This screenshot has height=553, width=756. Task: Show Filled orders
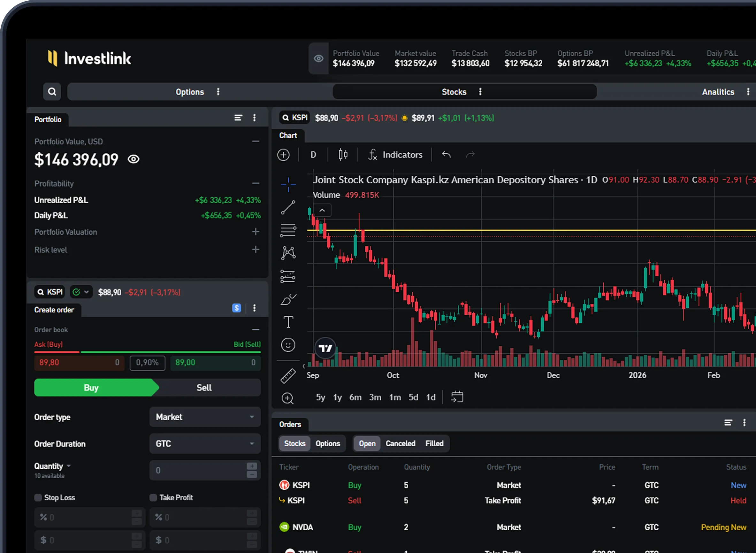[x=434, y=443]
